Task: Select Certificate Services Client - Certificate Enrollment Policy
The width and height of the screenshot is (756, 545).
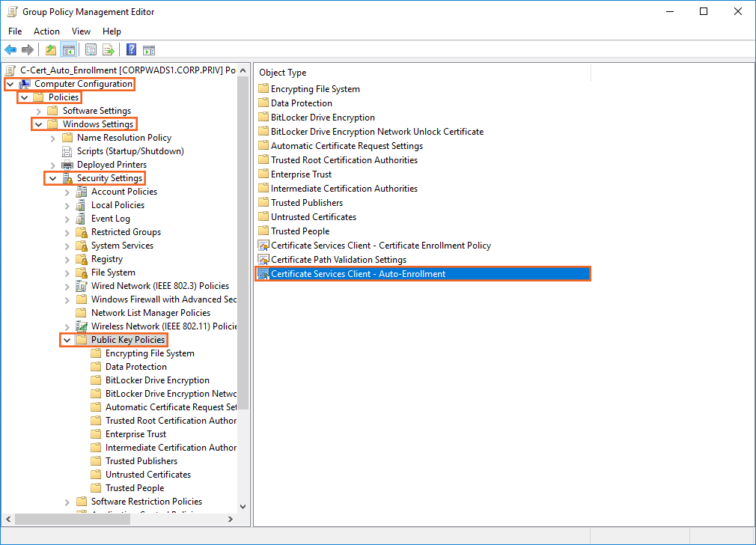Action: pos(380,246)
